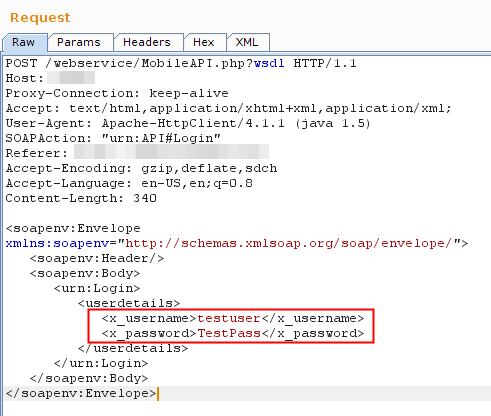Switch to the Raw tab
This screenshot has height=416, width=491.
(24, 42)
